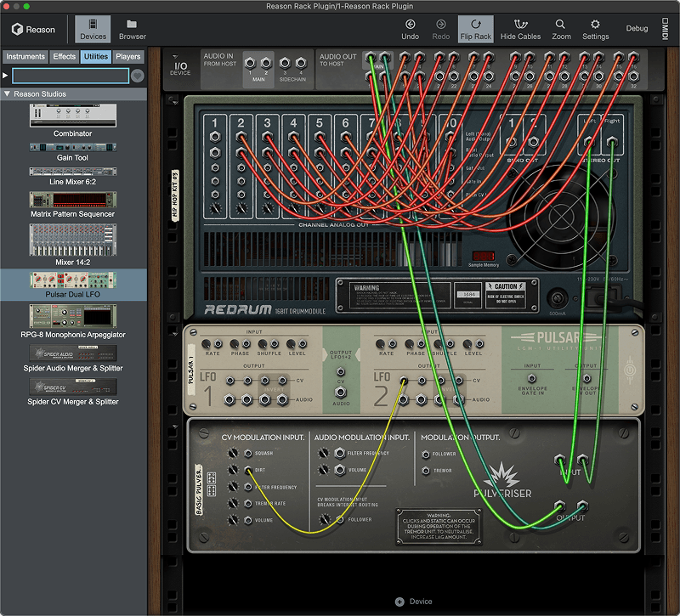Click Pulveriser Tremor Rate CV jack
Screen dimensions: 680x616
click(x=248, y=504)
